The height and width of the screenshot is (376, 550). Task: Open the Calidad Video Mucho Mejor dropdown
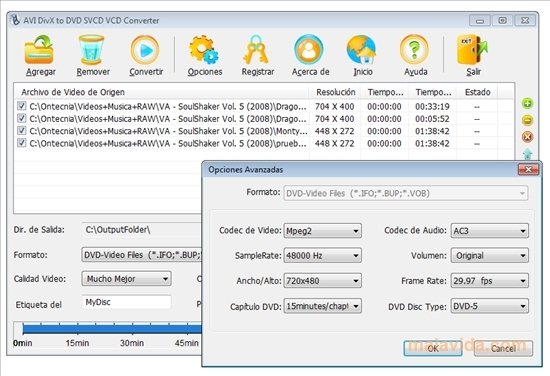click(127, 279)
